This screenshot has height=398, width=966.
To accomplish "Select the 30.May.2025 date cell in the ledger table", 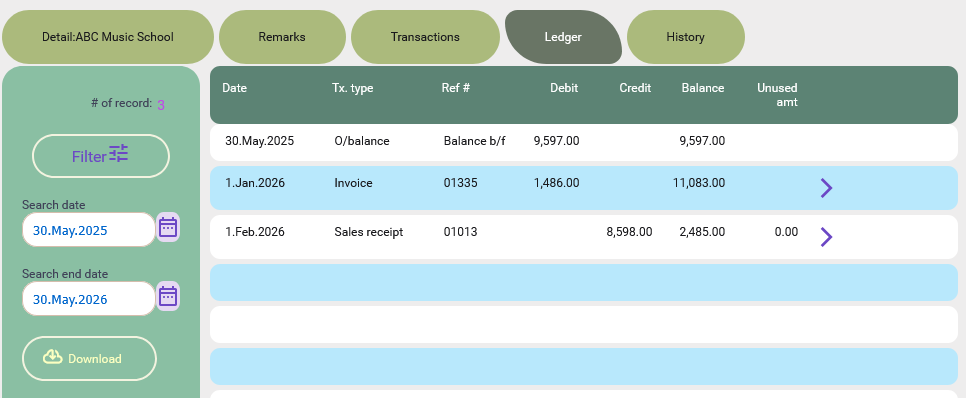I will coord(259,141).
